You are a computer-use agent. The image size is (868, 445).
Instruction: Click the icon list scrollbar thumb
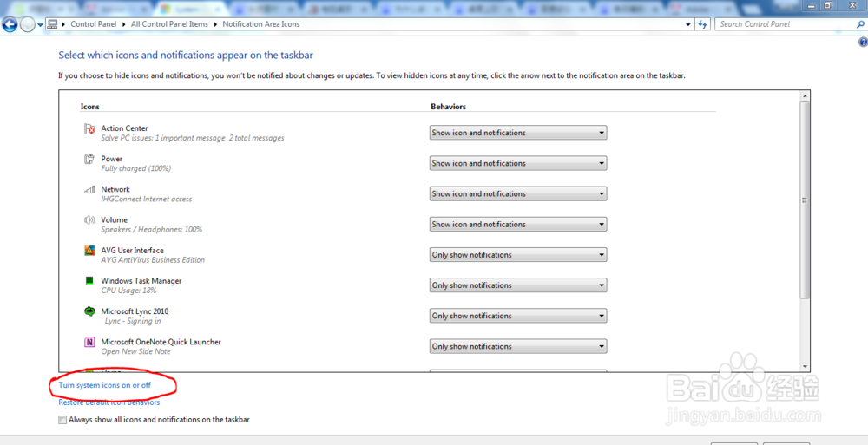coord(805,200)
